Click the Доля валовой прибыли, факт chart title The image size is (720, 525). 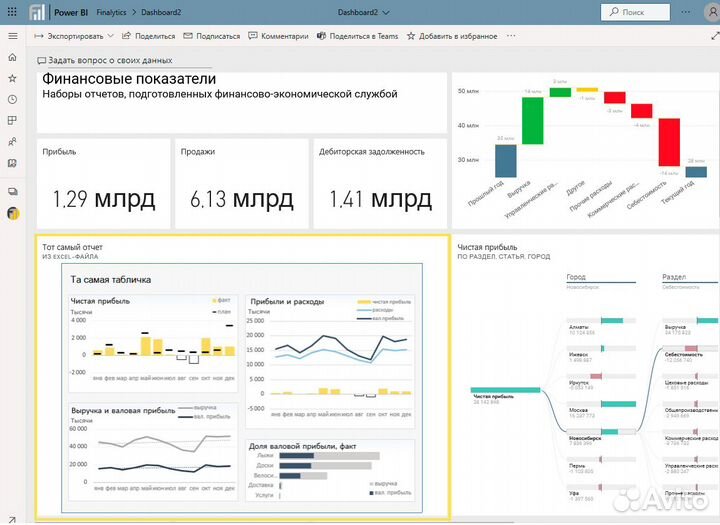(302, 446)
